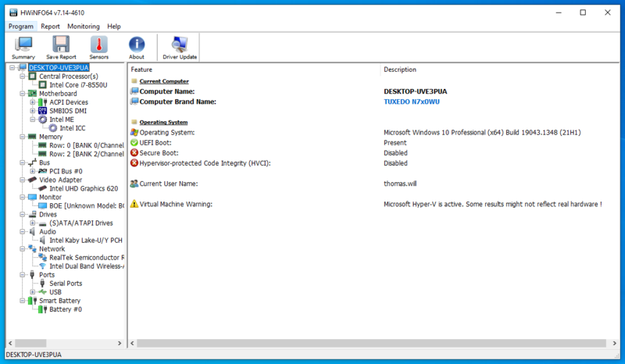Screen dimensions: 625x364
Task: Expand the USB branch
Action: [33, 292]
